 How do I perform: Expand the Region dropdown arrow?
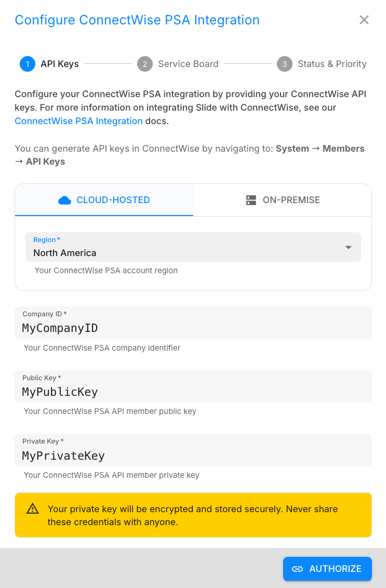click(349, 247)
